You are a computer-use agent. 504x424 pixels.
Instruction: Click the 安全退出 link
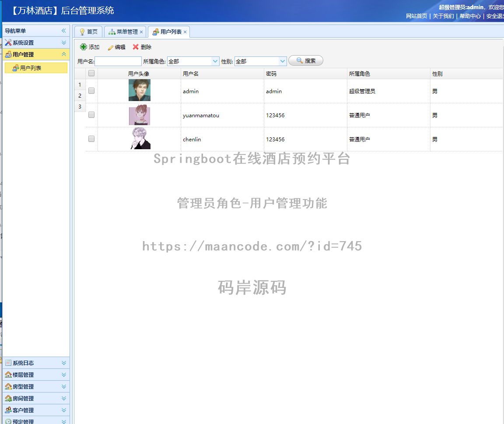tap(495, 16)
